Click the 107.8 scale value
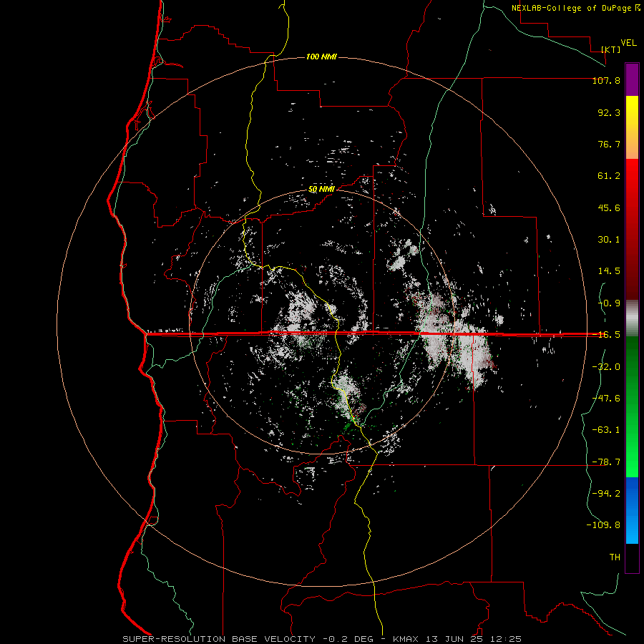 pyautogui.click(x=606, y=80)
